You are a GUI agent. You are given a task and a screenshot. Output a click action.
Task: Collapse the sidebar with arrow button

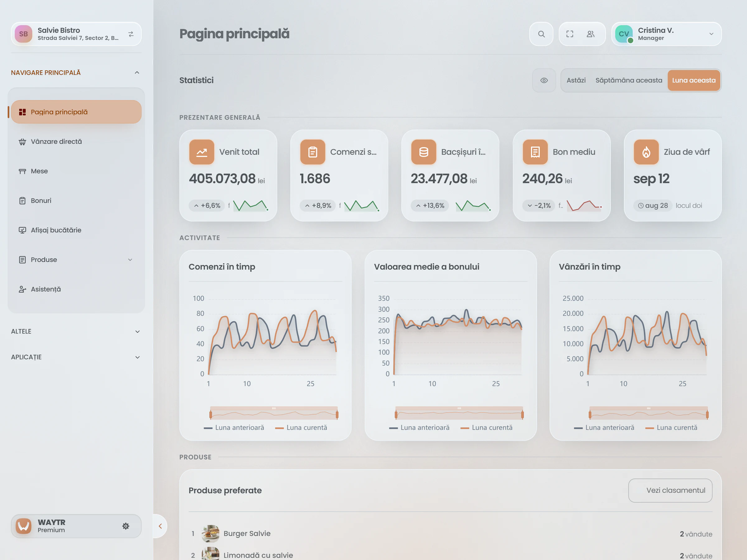[160, 526]
